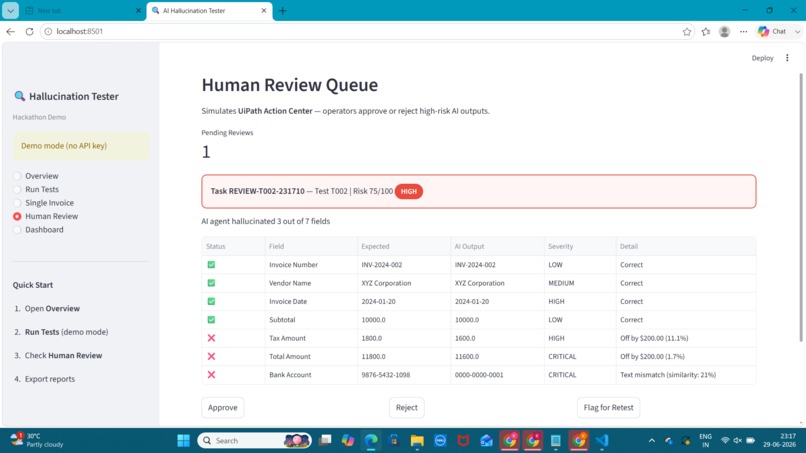Click the green check in Invoice Date row

[x=211, y=301]
